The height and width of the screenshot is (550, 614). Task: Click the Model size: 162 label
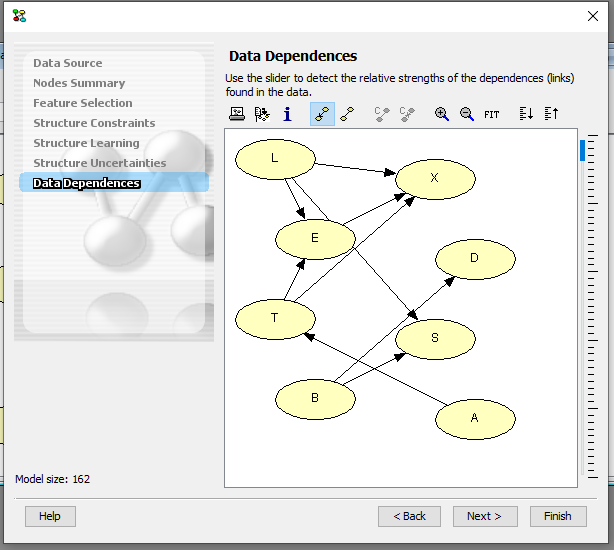tap(52, 479)
